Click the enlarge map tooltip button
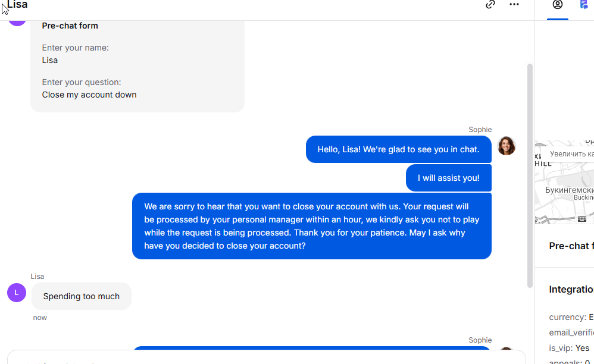This screenshot has width=594, height=364. pyautogui.click(x=571, y=154)
